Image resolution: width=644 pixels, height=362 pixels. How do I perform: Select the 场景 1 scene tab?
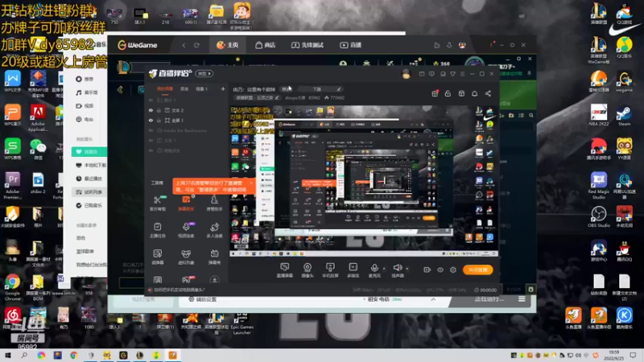(x=201, y=88)
